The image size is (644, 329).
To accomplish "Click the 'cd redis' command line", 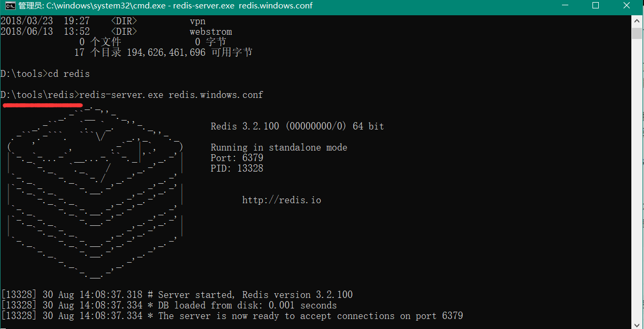I will point(45,74).
